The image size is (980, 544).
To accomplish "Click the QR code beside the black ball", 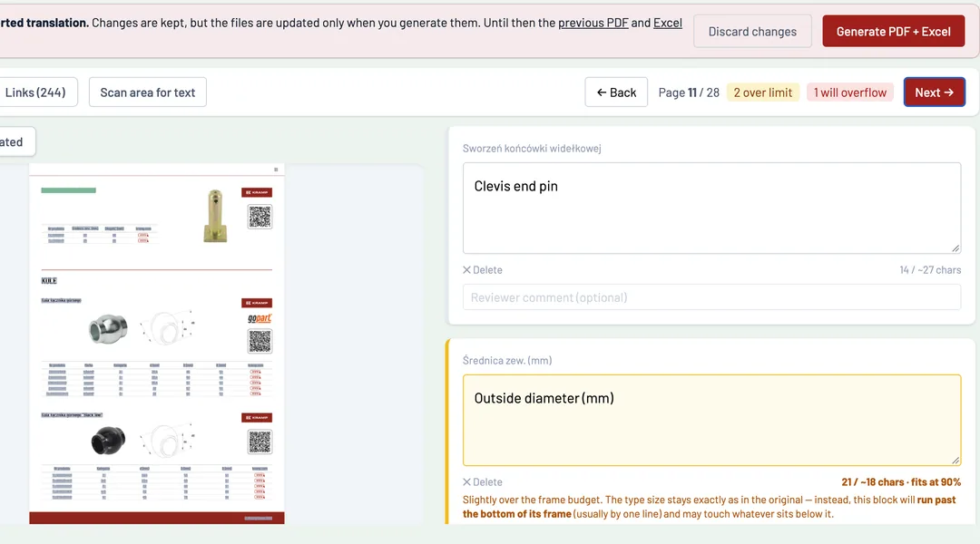I will click(260, 442).
